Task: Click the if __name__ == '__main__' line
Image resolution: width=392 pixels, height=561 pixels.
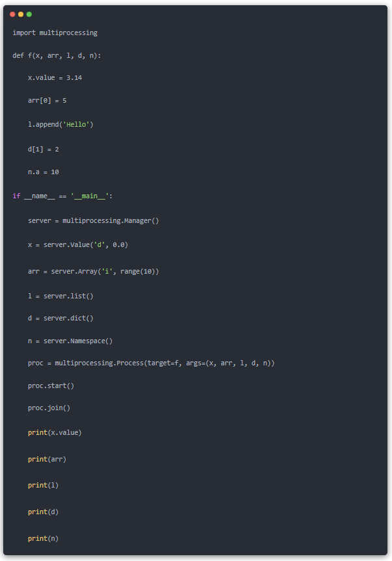Action: tap(64, 196)
